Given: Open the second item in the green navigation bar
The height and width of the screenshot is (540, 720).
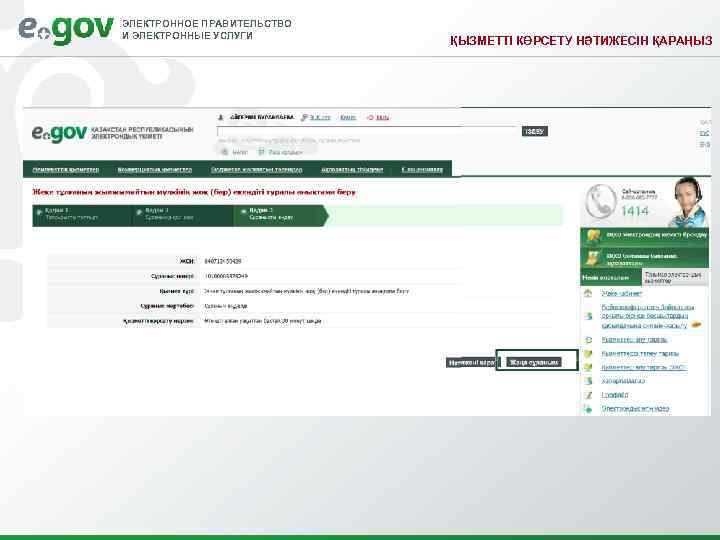Looking at the screenshot, I should pos(155,169).
